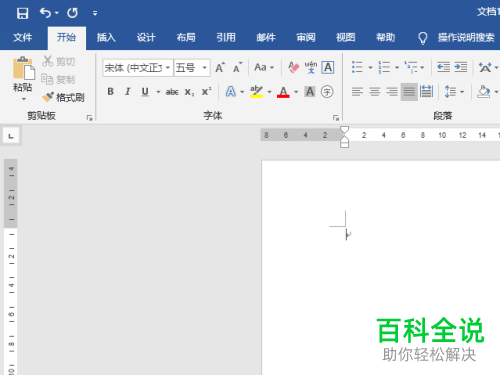This screenshot has height=375, width=500.
Task: Apply numbered list
Action: pos(384,67)
